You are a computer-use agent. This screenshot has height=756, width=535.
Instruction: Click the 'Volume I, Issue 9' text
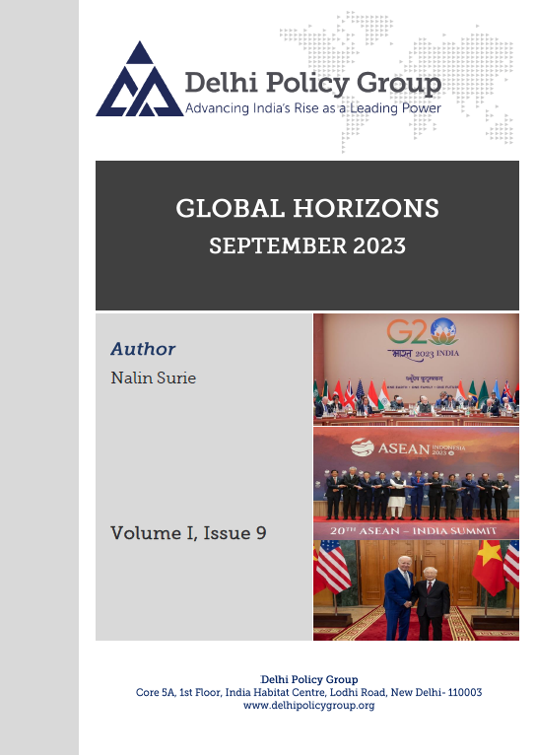(188, 533)
